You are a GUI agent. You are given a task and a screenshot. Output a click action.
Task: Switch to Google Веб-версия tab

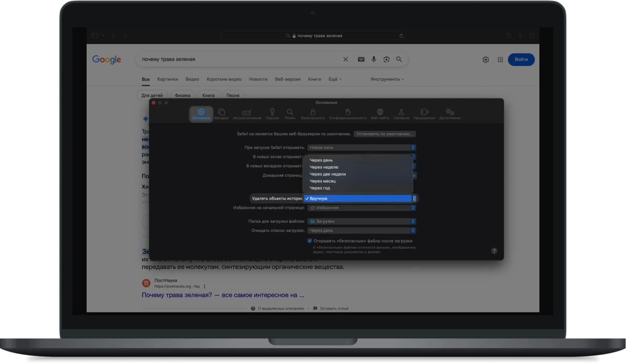288,79
